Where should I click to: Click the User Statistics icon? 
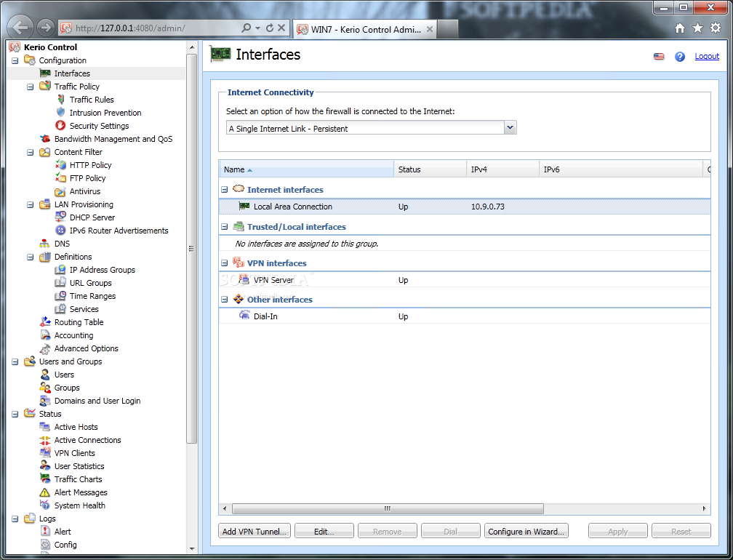[45, 465]
